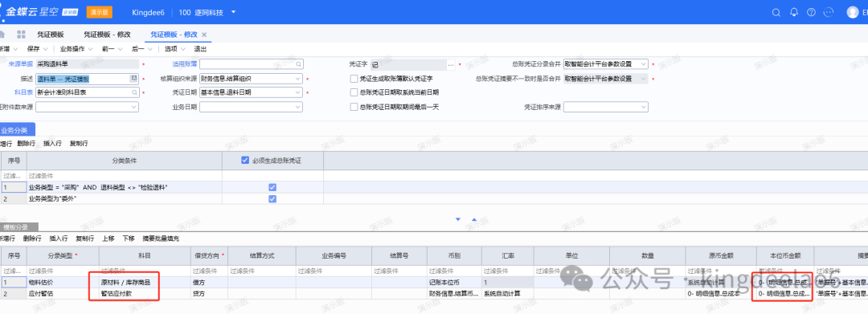Click 退出 button in toolbar
This screenshot has height=314, width=868.
(x=200, y=49)
